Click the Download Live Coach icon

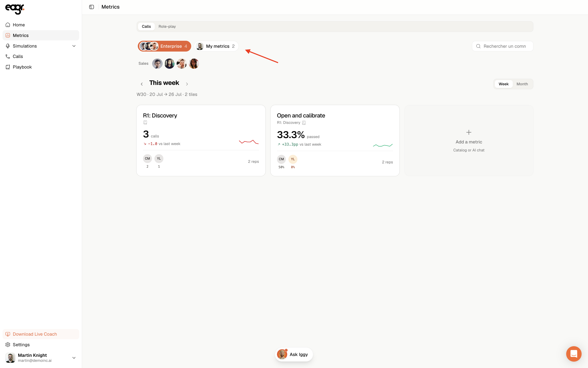[x=8, y=334]
